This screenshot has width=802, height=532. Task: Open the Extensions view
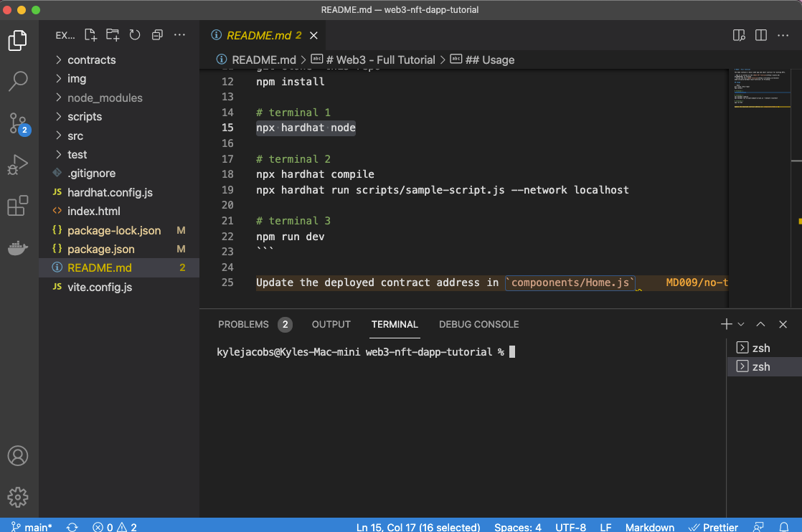tap(18, 206)
